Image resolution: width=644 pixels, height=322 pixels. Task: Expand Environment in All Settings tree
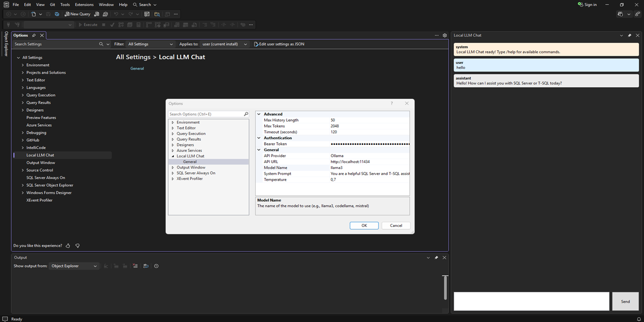point(23,65)
